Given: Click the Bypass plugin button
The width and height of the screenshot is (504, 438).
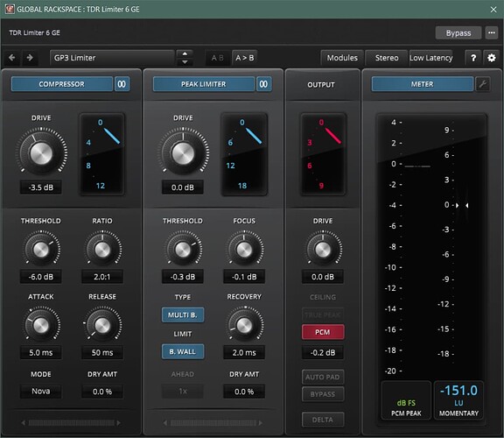Looking at the screenshot, I should coord(458,32).
